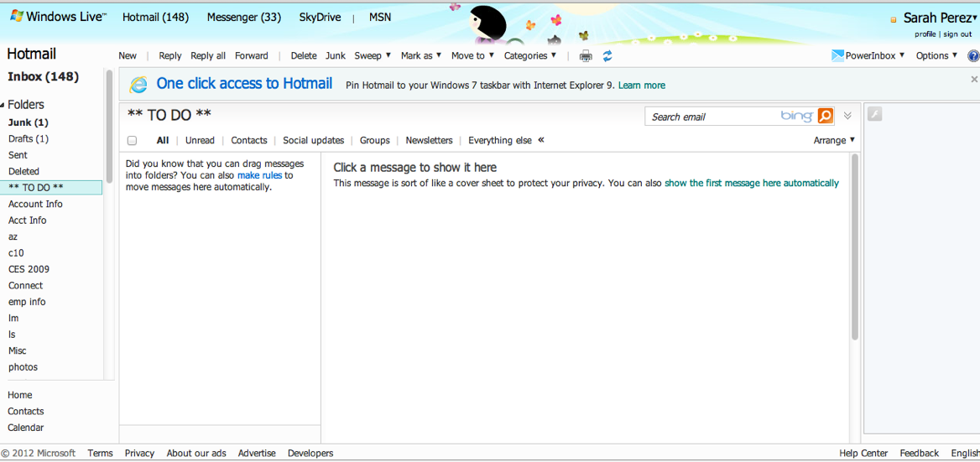This screenshot has height=462, width=980.
Task: Open the Drafts (1) folder
Action: click(29, 138)
